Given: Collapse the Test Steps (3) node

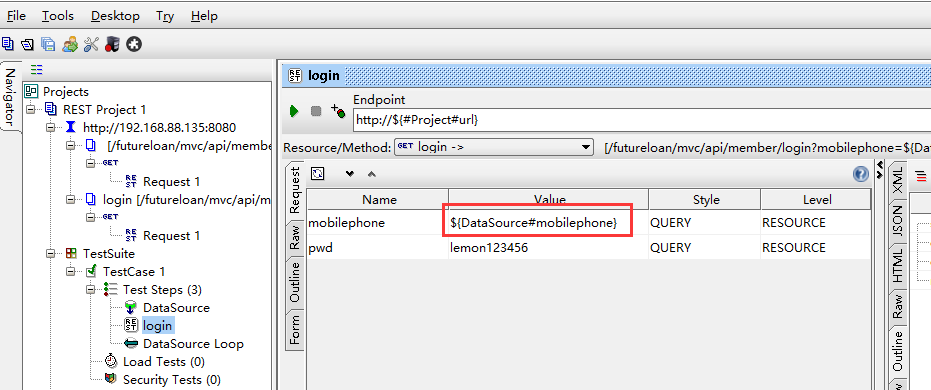Looking at the screenshot, I should click(90, 290).
